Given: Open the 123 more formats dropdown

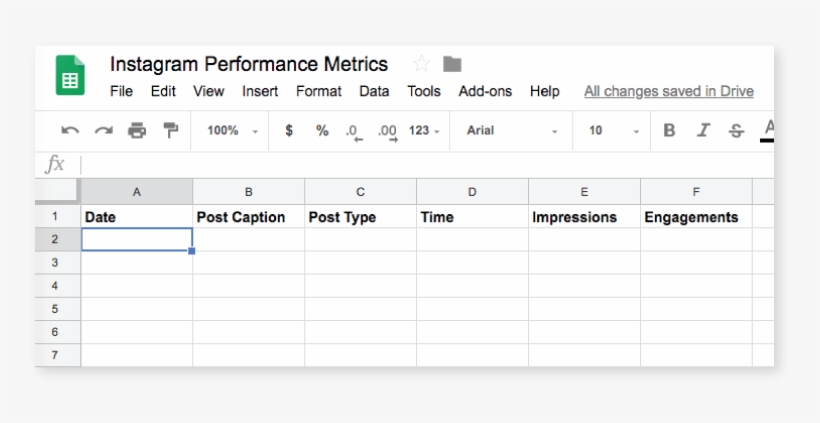Looking at the screenshot, I should [424, 131].
